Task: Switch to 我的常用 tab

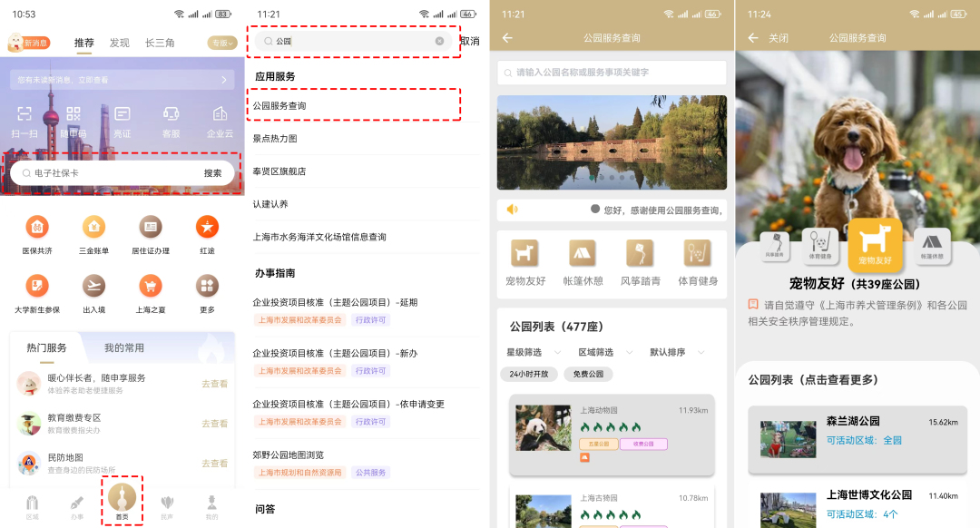Action: click(x=123, y=347)
